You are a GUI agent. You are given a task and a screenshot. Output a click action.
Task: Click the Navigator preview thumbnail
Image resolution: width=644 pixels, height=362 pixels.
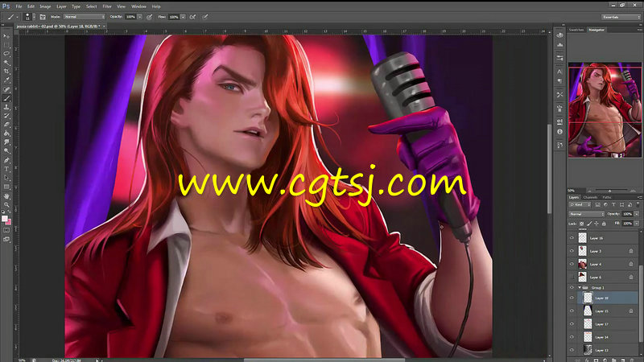[x=605, y=110]
